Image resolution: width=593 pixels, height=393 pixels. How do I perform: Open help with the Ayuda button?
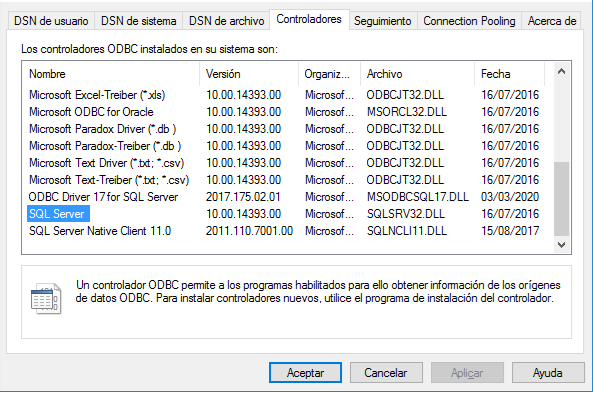tap(548, 373)
